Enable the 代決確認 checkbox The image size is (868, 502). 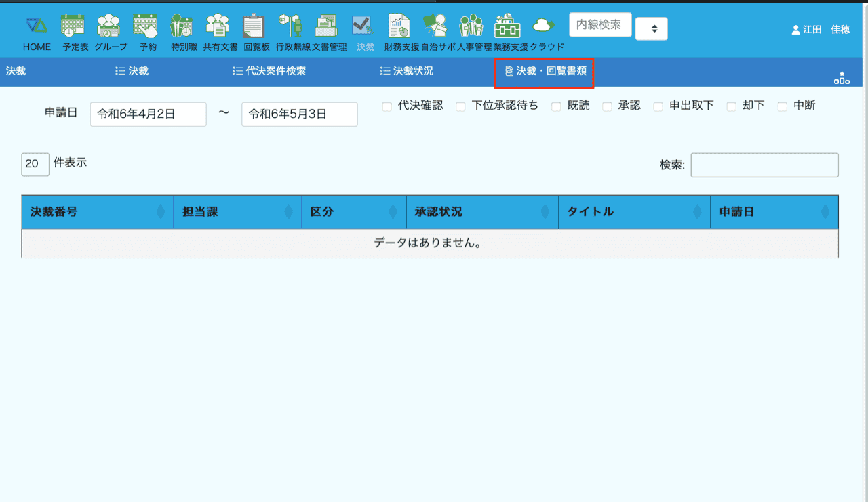pos(387,106)
